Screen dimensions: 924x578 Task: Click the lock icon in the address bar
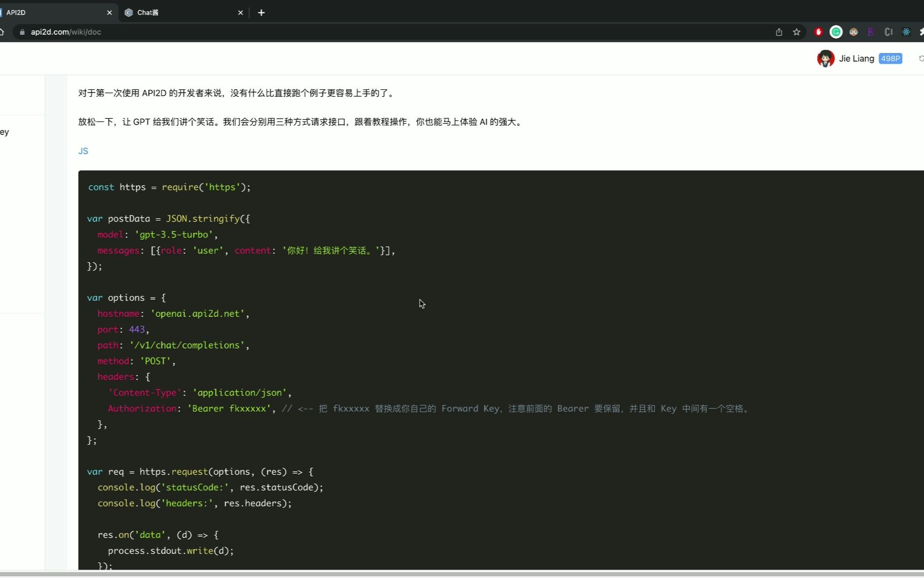click(22, 32)
